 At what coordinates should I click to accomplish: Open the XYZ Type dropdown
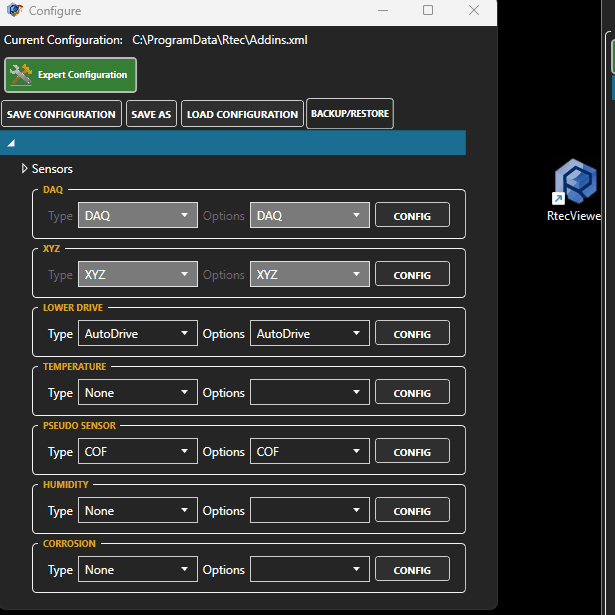[x=138, y=274]
